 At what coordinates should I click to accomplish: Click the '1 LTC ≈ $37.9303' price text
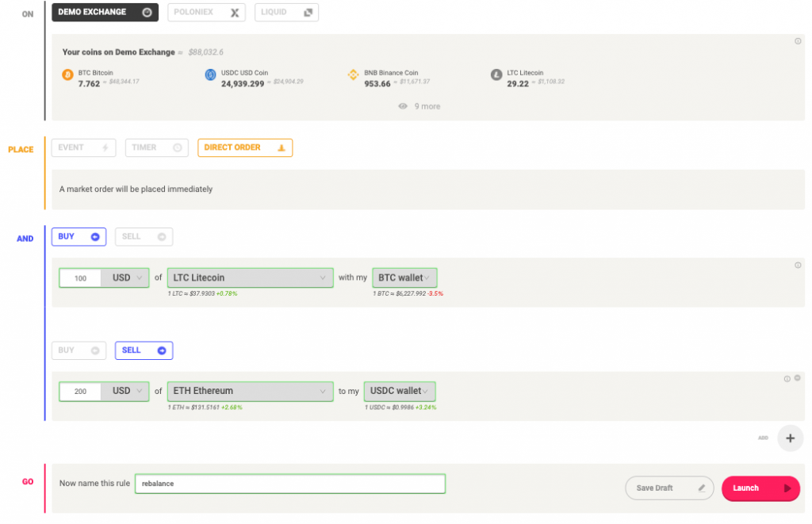coord(191,293)
